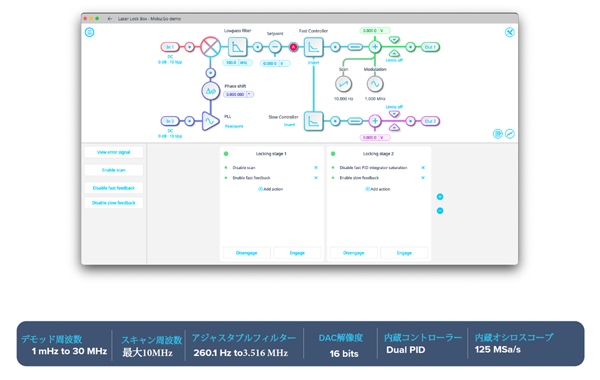The image size is (600, 380).
Task: Click Disengage in Locking stage 2
Action: pos(354,253)
